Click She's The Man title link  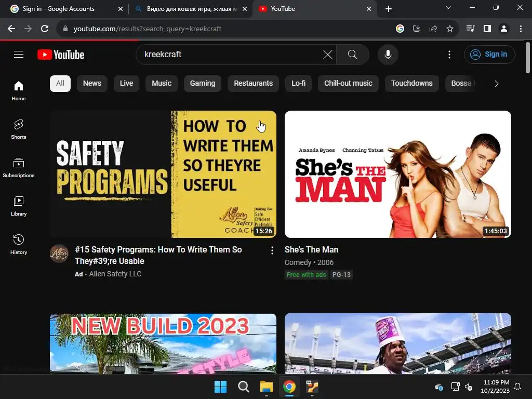tap(311, 250)
